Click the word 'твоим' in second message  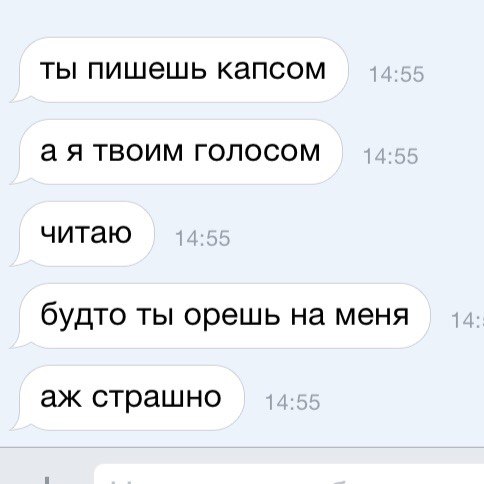[x=138, y=152]
